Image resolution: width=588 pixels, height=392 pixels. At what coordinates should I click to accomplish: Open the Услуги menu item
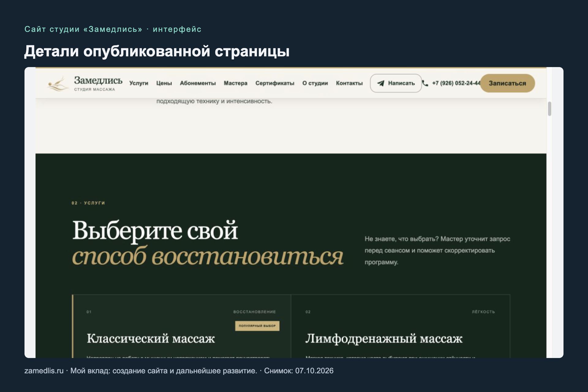tap(139, 83)
